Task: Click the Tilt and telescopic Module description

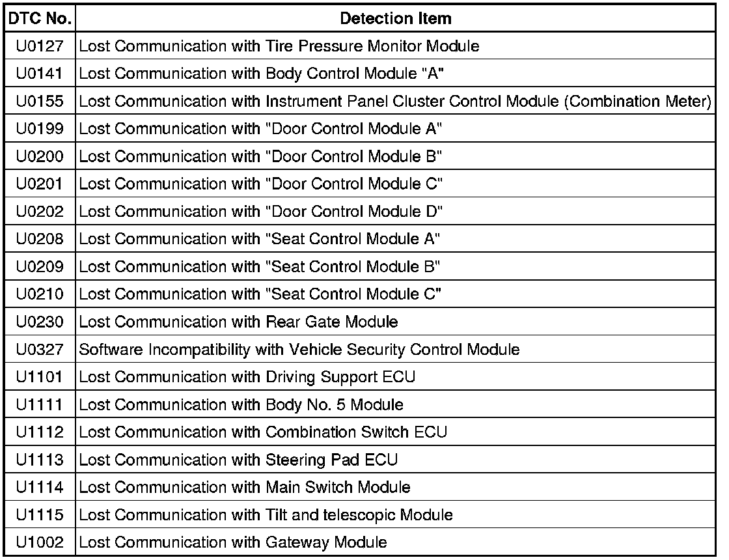Action: point(266,515)
